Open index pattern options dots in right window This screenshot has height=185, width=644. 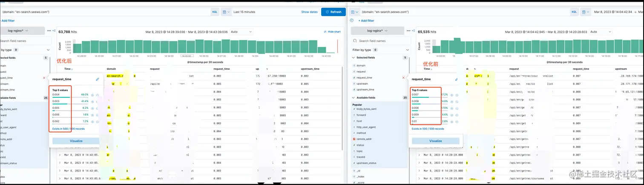(x=408, y=31)
